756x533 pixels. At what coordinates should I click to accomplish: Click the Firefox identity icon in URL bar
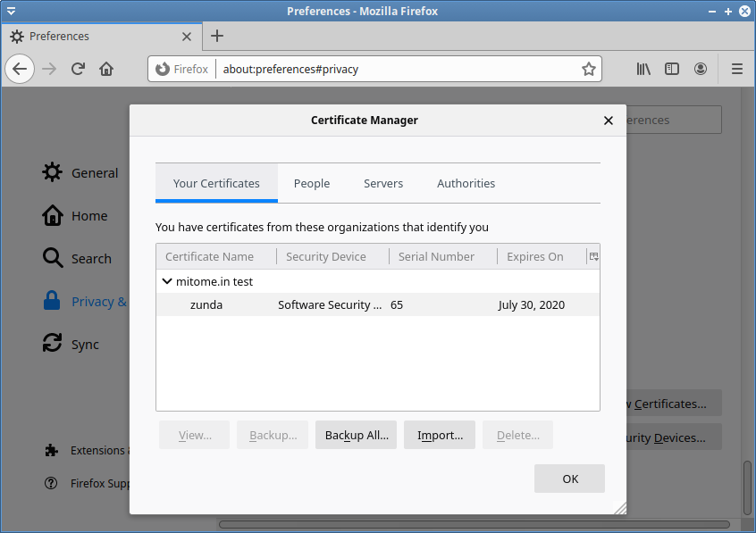(163, 69)
